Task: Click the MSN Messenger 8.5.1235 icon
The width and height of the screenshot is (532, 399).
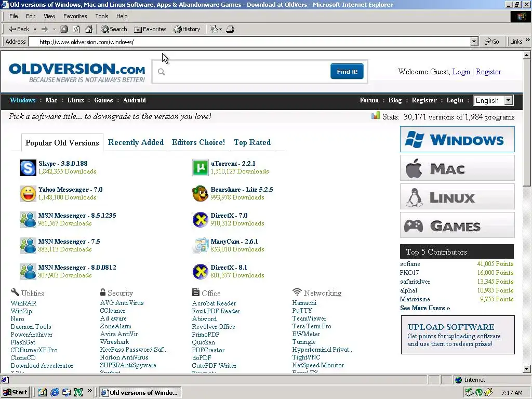Action: [x=28, y=220]
